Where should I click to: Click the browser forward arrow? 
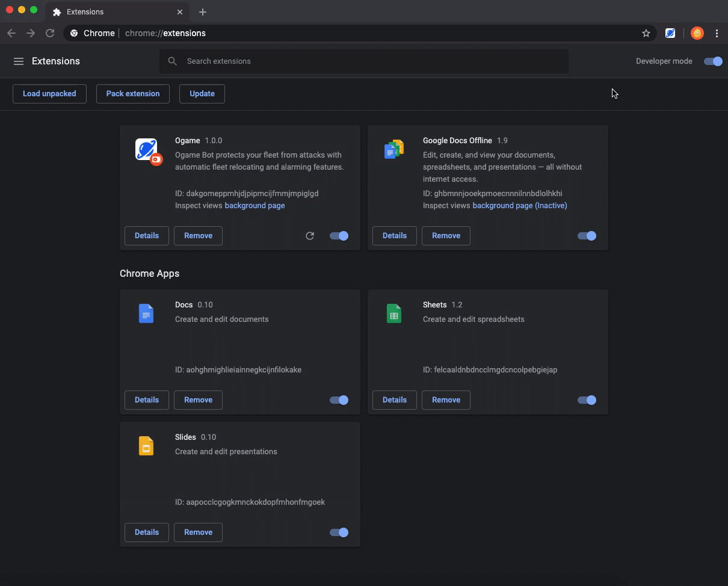point(31,33)
